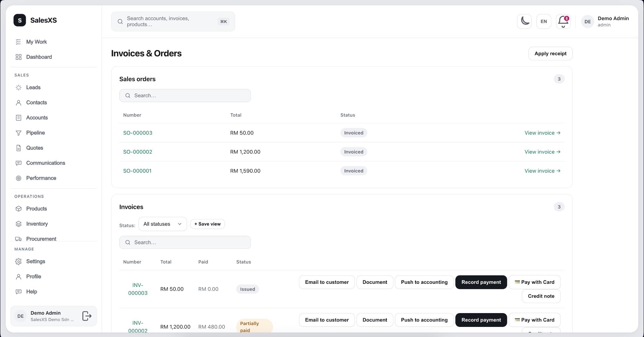Viewport: 644px width, 337px height.
Task: Create Credit note for INV-000003
Action: [541, 296]
